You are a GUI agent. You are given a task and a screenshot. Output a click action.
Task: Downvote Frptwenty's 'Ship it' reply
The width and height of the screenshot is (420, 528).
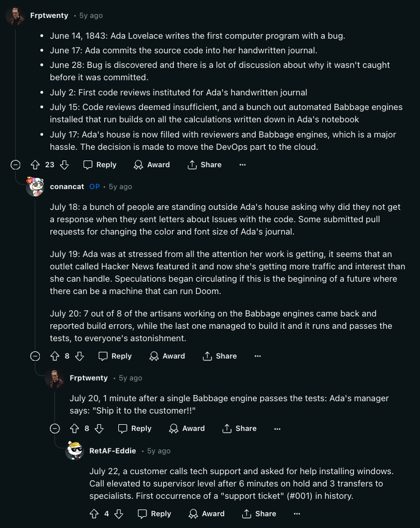point(99,428)
